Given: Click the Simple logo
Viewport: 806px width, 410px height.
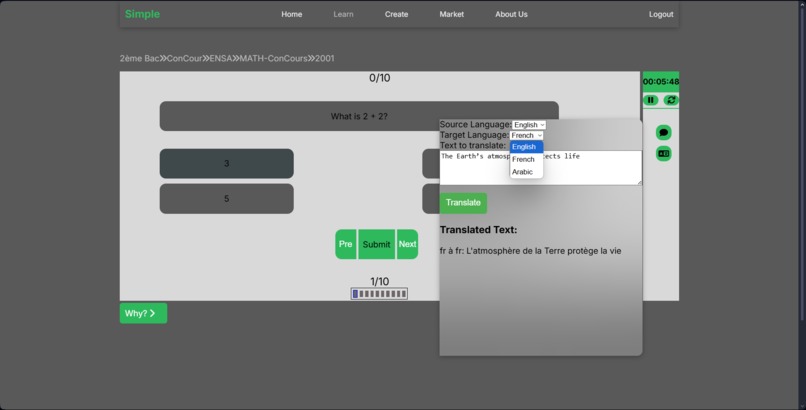Looking at the screenshot, I should (142, 14).
